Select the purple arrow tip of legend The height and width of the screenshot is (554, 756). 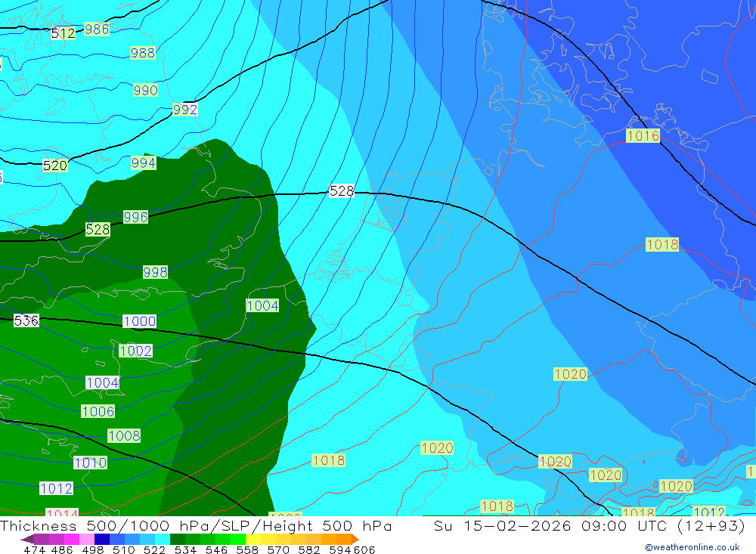coord(27,539)
